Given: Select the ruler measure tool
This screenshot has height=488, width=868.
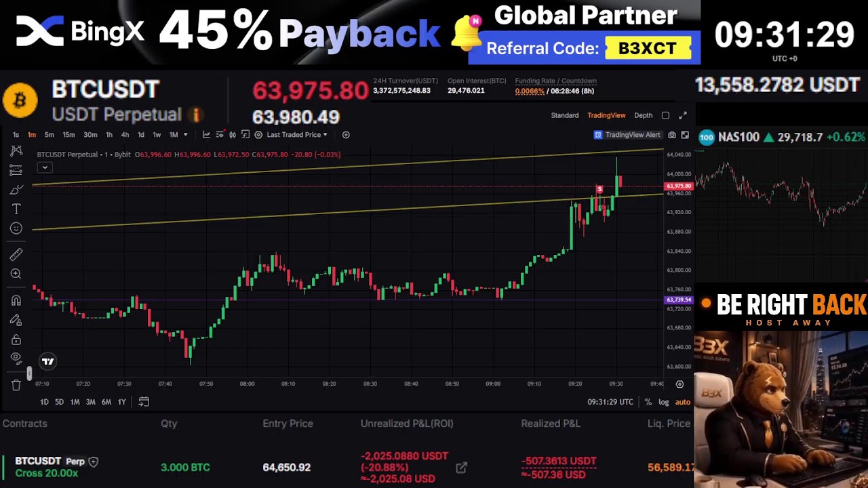Looking at the screenshot, I should pos(16,254).
